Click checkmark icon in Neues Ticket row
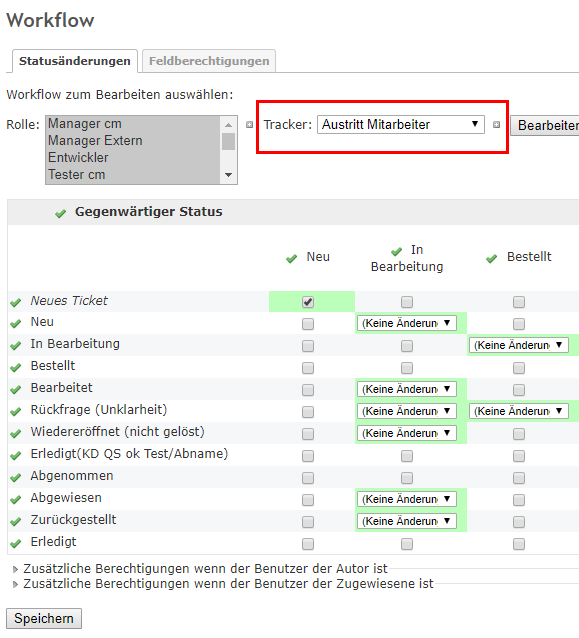 [15, 302]
